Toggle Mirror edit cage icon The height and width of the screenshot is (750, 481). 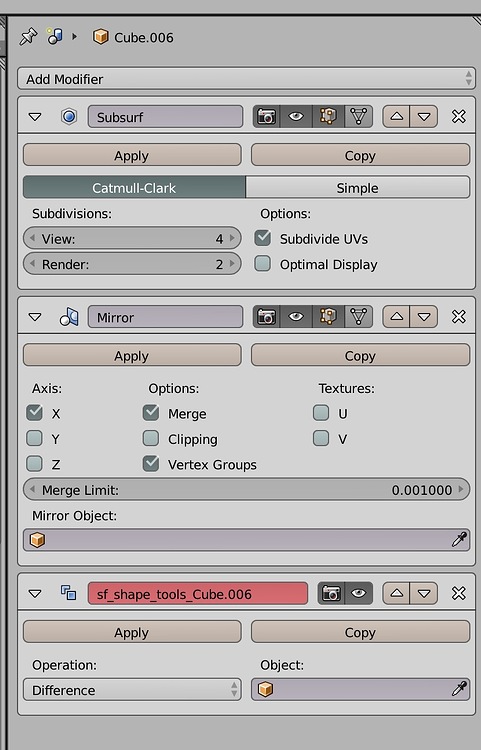tap(358, 317)
